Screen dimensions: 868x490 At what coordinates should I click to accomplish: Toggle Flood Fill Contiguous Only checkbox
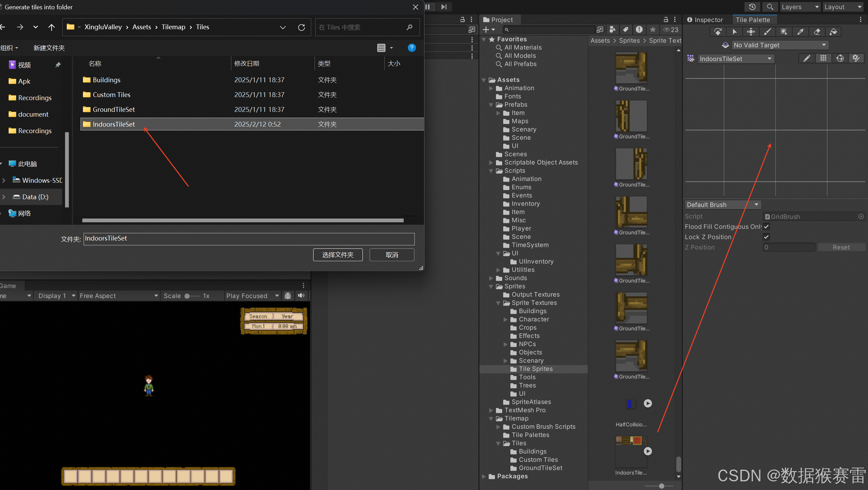[766, 226]
